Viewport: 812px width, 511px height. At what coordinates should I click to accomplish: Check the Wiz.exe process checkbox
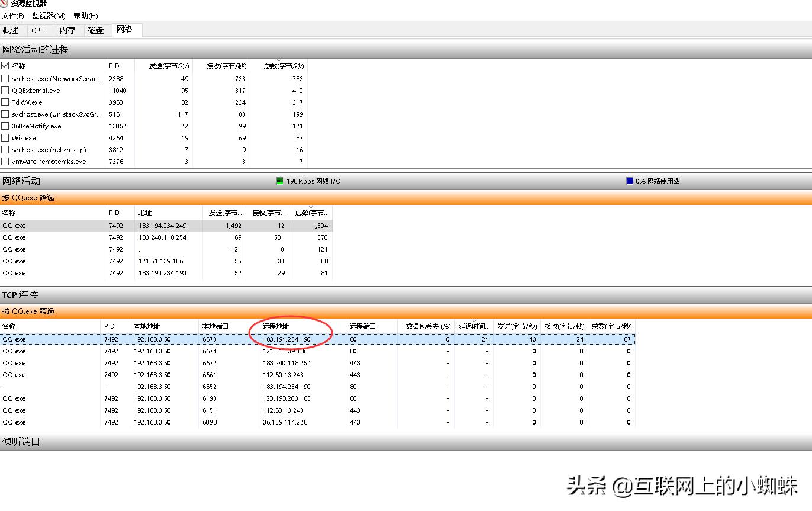click(x=5, y=138)
